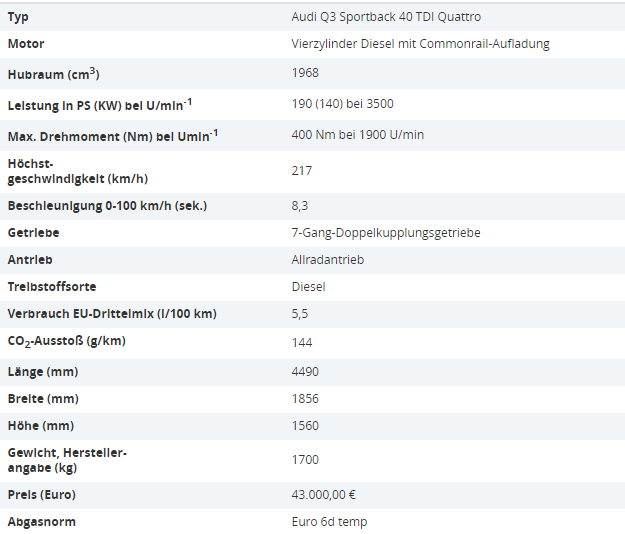625x534 pixels.
Task: Select '7-Gang-Doppelkupplungsgetriebe' value
Action: coord(386,233)
